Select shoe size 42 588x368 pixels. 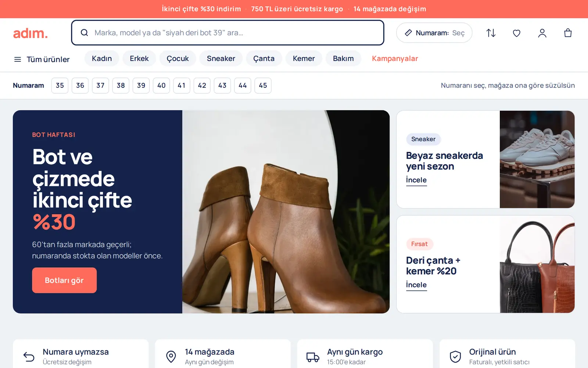[x=202, y=86]
